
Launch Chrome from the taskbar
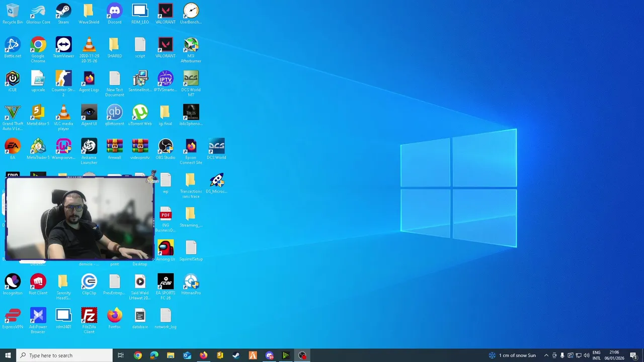click(x=137, y=355)
